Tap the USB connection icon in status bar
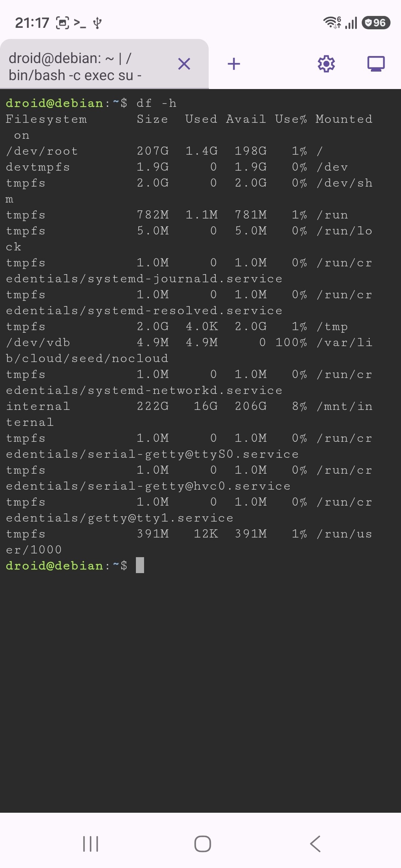Viewport: 401px width, 868px height. click(x=97, y=23)
